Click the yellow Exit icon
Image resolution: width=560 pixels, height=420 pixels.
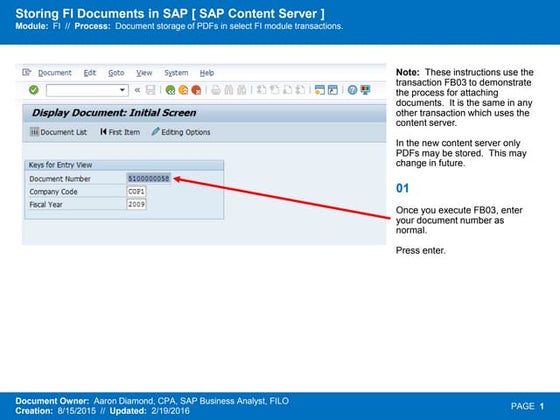[183, 90]
